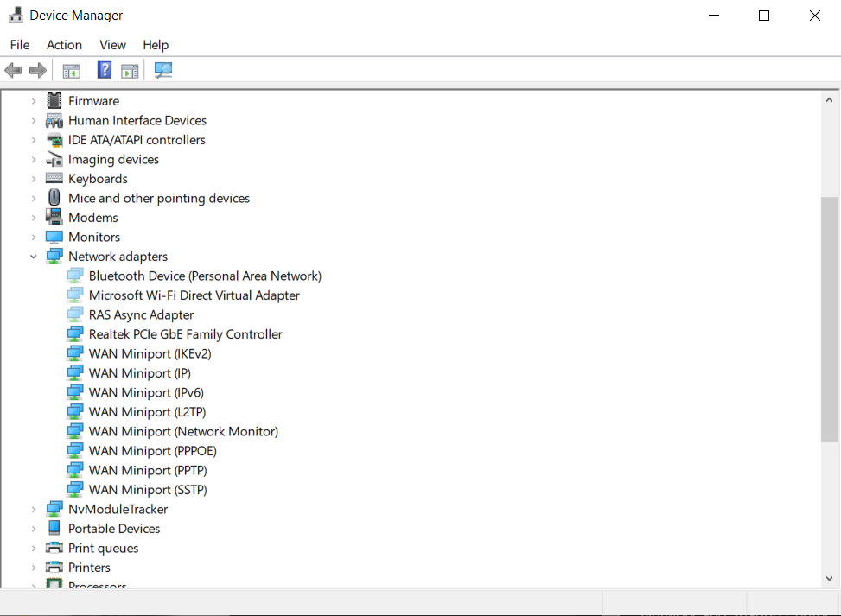841x616 pixels.
Task: Click the vertical scrollbar thumb
Action: (x=829, y=320)
